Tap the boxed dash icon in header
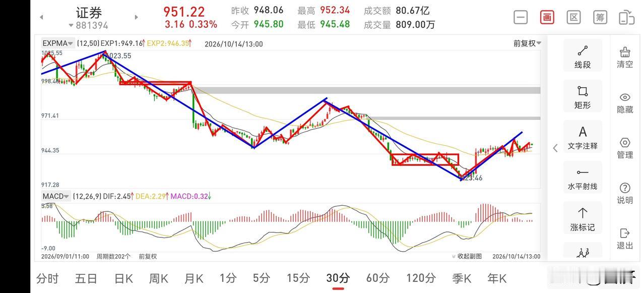This screenshot has height=293, width=644. pos(521,17)
